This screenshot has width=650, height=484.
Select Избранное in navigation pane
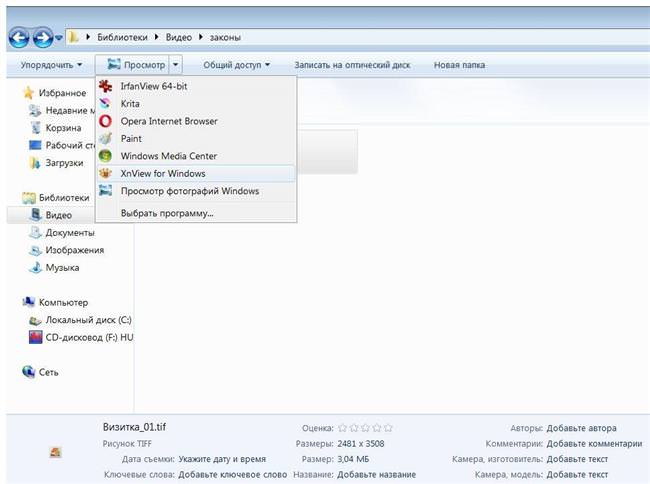pyautogui.click(x=62, y=93)
